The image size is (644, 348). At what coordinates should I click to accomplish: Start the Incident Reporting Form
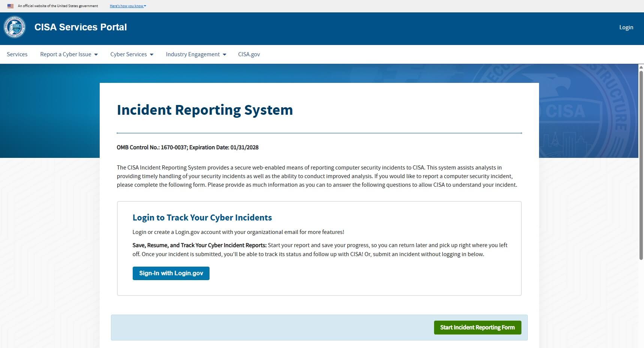click(478, 327)
